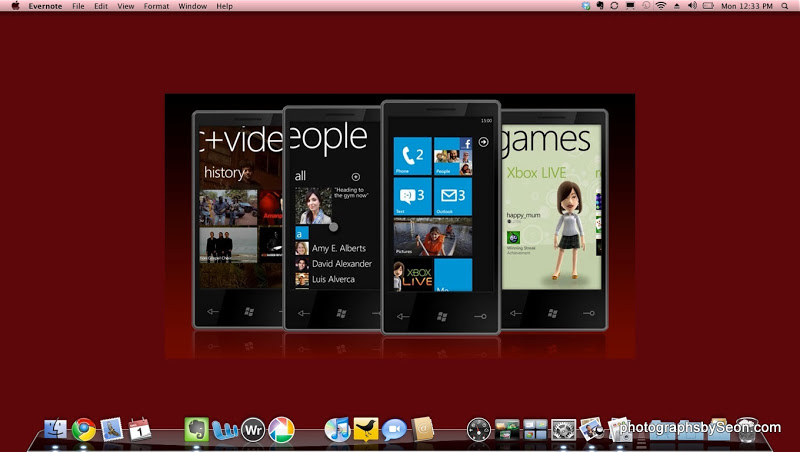Open Address Book from the dock

point(422,429)
